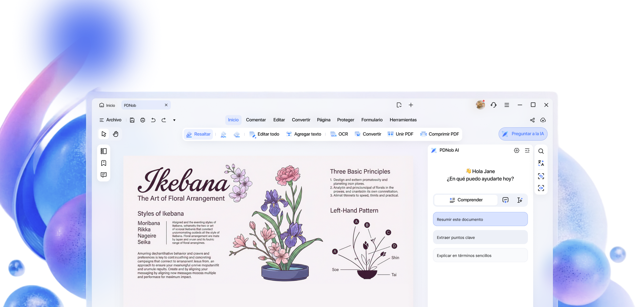Click the save document icon
Screen dimensions: 644x307
(x=132, y=120)
